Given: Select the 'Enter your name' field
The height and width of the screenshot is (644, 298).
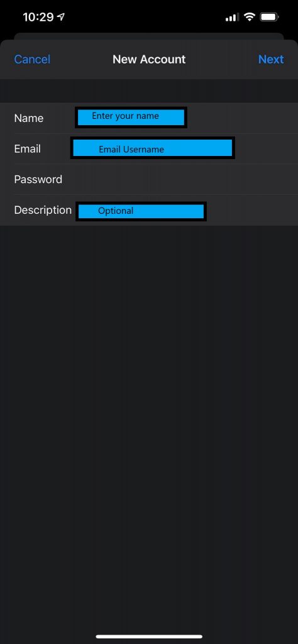Looking at the screenshot, I should [131, 118].
